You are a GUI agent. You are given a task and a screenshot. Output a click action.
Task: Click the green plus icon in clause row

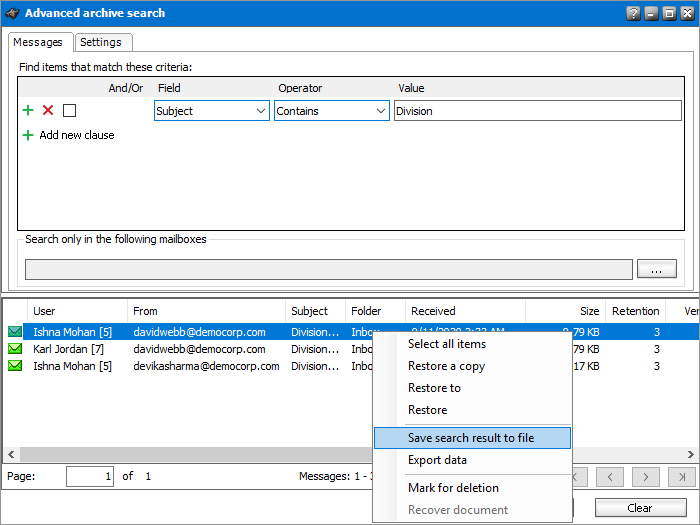pos(28,111)
